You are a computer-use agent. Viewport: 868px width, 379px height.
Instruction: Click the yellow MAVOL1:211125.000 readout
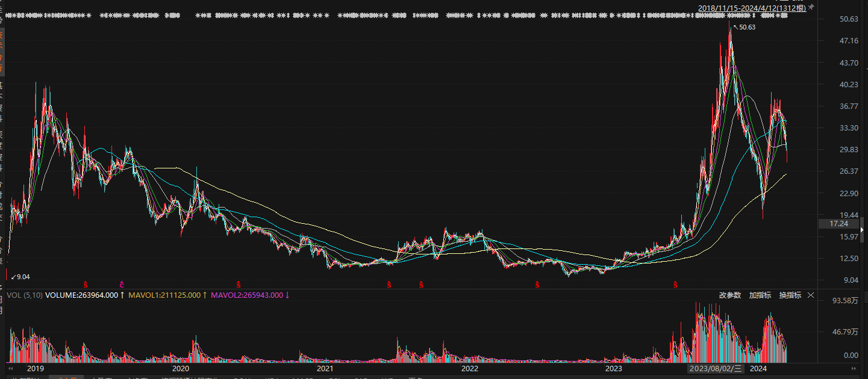point(164,295)
